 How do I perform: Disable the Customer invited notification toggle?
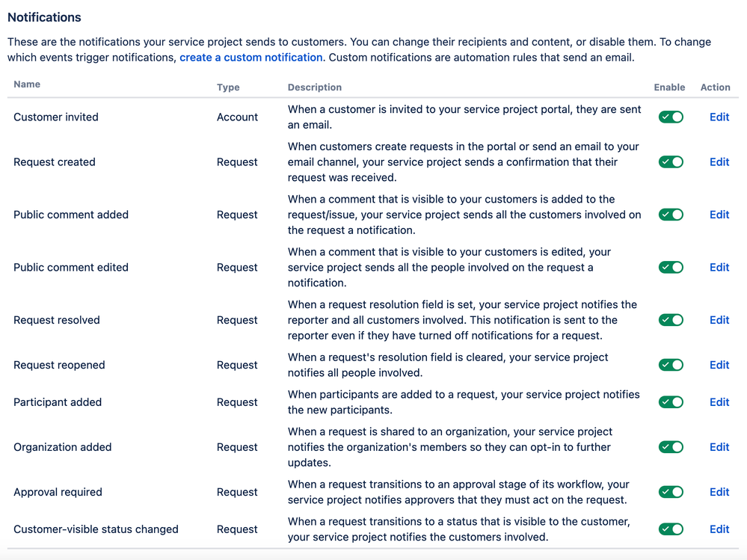pos(670,117)
